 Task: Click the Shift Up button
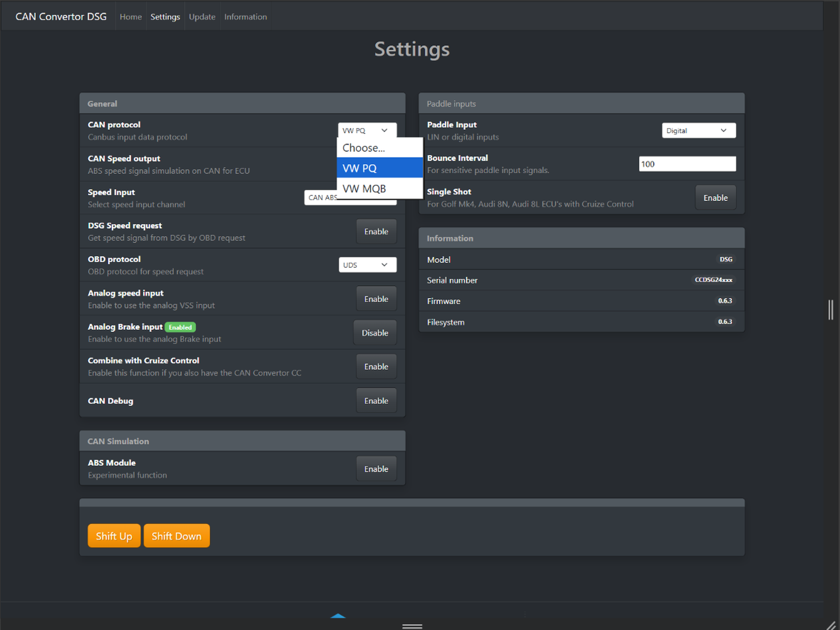114,536
